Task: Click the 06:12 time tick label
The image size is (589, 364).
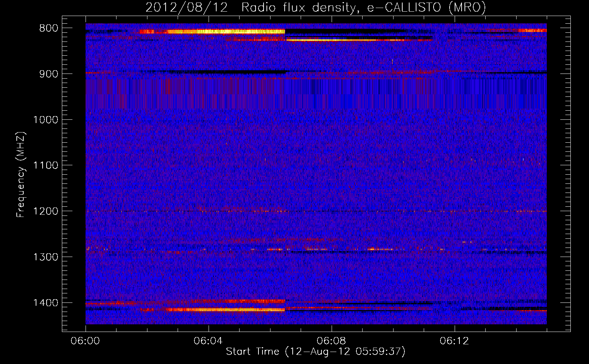Action: pyautogui.click(x=454, y=341)
